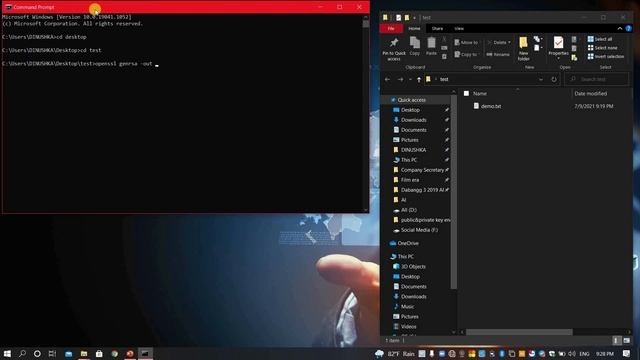
Task: Open Properties in the ribbon
Action: coord(558,48)
